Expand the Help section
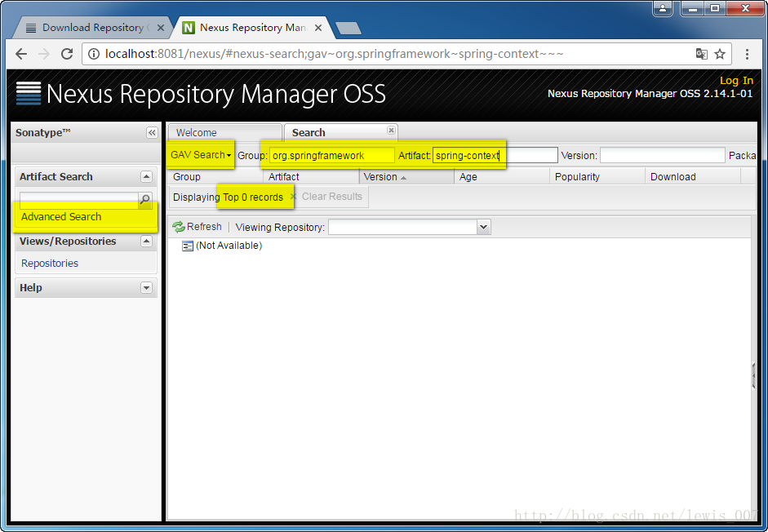Screen dimensions: 768x532 coord(146,287)
